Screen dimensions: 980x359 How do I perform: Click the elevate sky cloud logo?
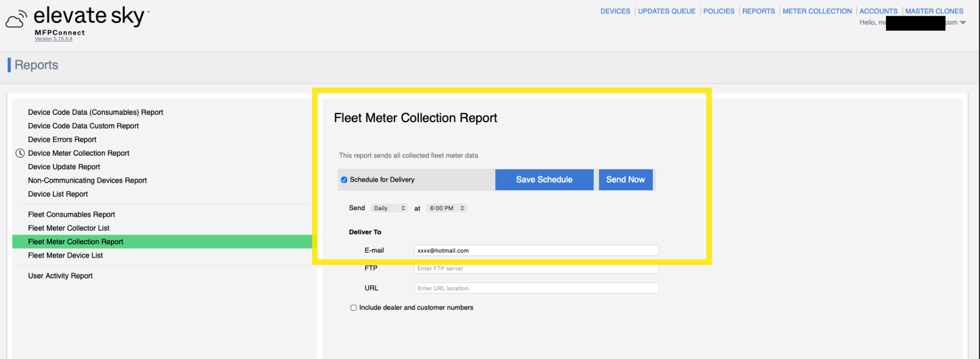click(x=16, y=20)
